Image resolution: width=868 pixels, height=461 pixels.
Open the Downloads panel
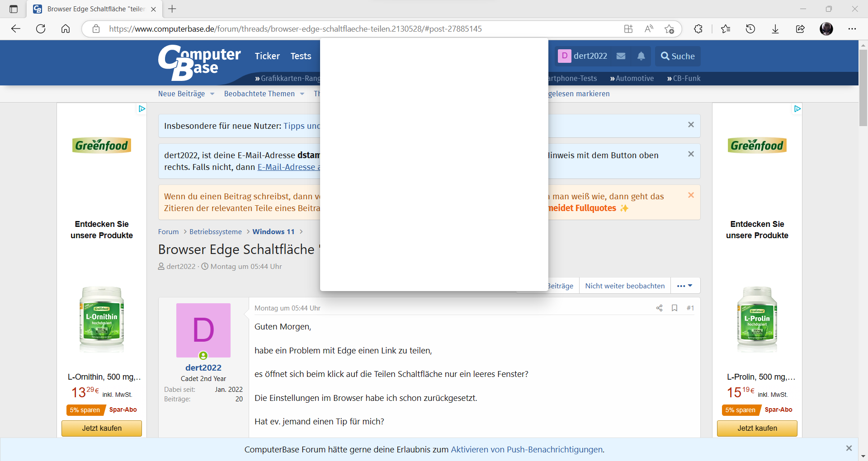775,29
